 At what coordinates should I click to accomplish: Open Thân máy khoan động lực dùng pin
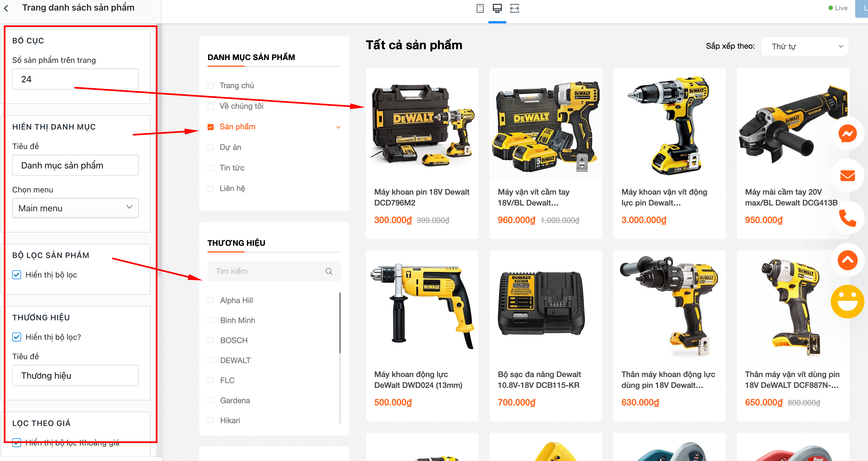pyautogui.click(x=668, y=380)
